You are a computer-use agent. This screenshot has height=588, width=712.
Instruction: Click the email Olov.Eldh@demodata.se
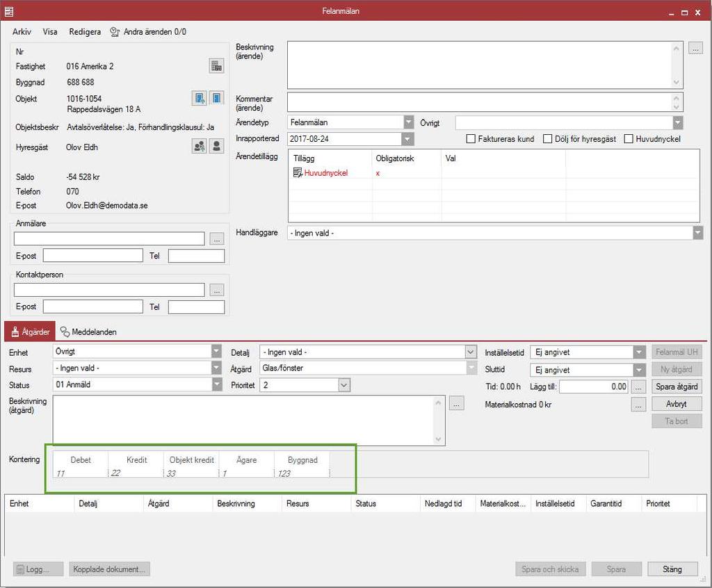[x=106, y=206]
